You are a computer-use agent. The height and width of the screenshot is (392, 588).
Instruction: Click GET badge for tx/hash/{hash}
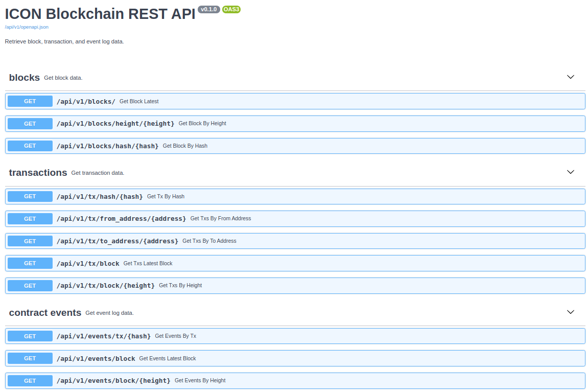pyautogui.click(x=30, y=197)
